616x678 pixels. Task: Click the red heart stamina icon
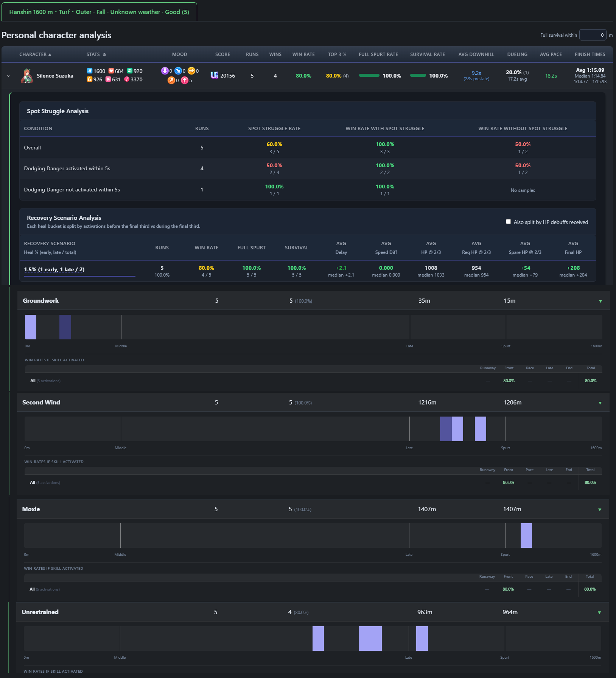tap(111, 71)
